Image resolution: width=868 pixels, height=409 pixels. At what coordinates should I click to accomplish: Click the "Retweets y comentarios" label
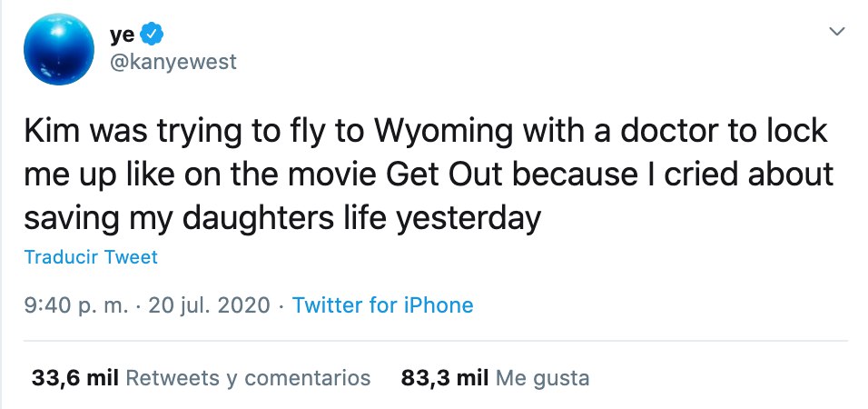click(248, 378)
